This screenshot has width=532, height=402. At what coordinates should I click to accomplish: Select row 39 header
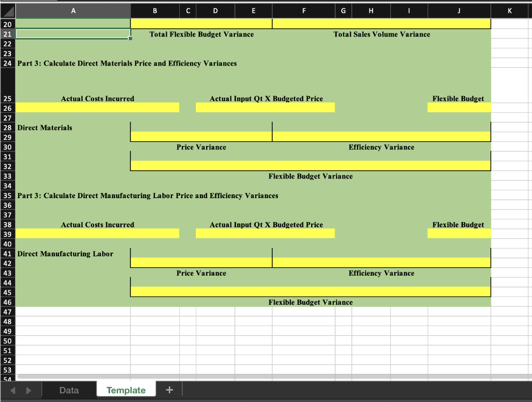7,234
